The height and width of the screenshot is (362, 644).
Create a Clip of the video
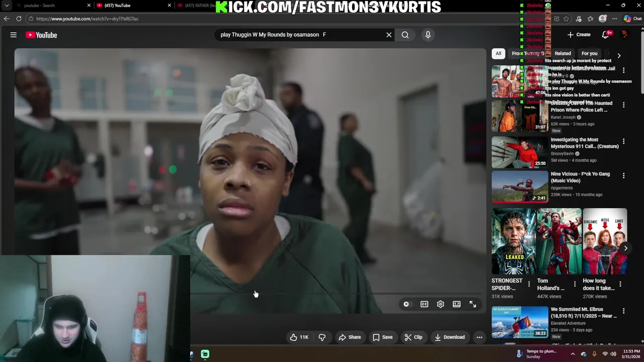[x=414, y=337]
